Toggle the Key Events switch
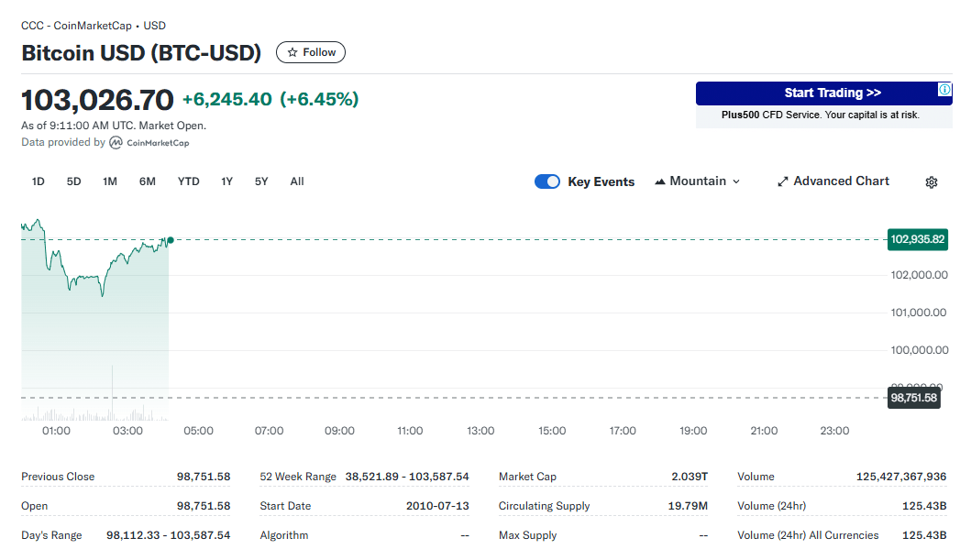960x560 pixels. point(546,181)
